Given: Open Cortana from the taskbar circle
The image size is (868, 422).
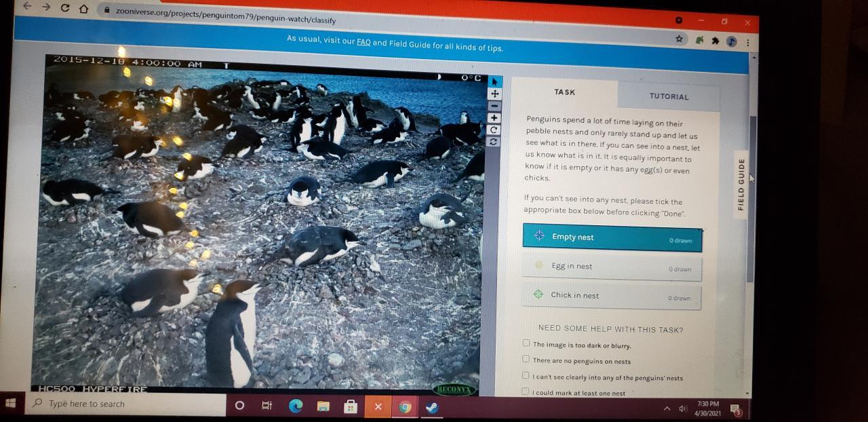Looking at the screenshot, I should point(239,406).
